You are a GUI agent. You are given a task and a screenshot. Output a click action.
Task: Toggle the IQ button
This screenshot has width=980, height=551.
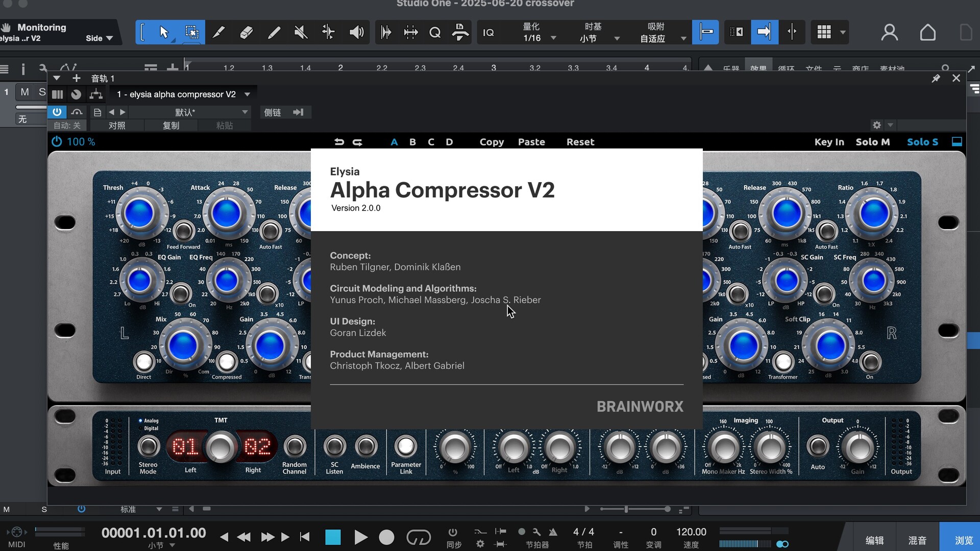click(x=488, y=32)
